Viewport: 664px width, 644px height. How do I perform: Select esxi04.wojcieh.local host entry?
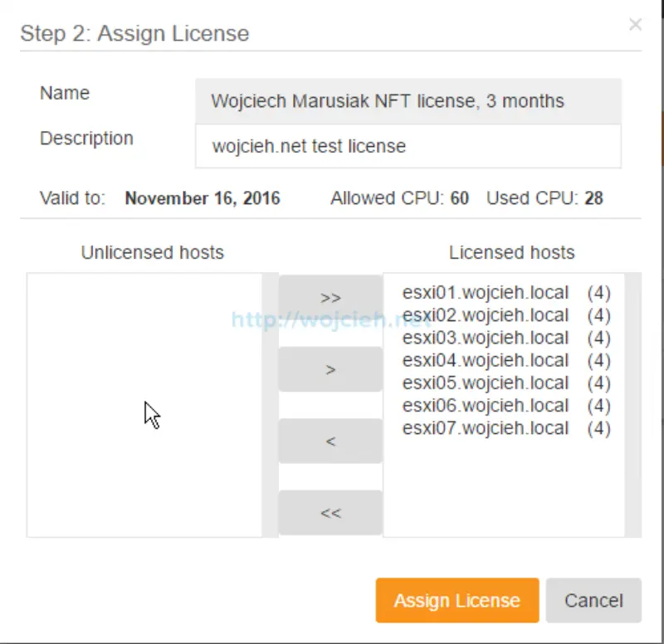[486, 360]
